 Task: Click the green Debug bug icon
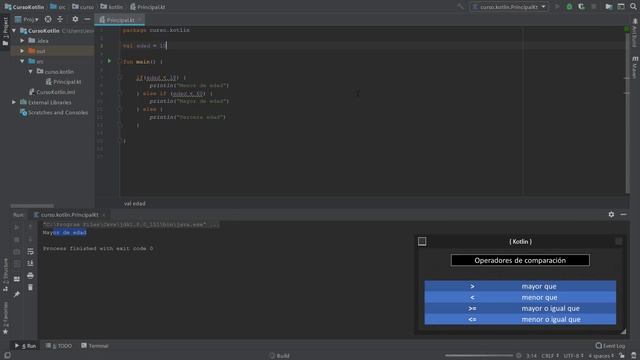[x=569, y=7]
